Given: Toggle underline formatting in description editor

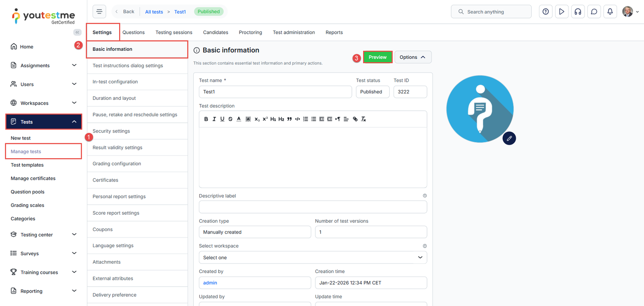Looking at the screenshot, I should [222, 119].
